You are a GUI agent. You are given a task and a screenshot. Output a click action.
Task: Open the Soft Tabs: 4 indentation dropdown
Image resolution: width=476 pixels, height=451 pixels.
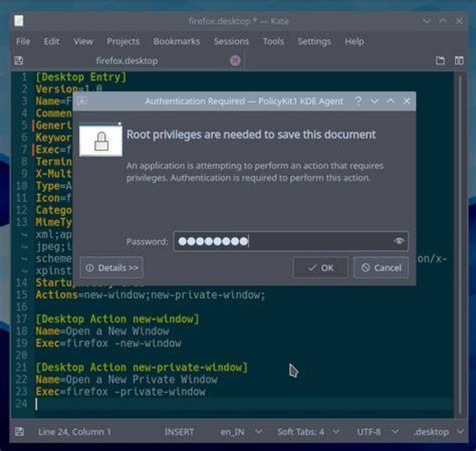[x=308, y=432]
